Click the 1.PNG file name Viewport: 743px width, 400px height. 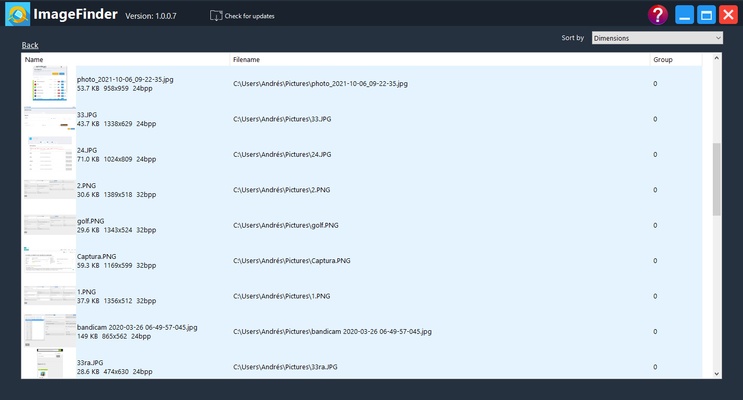(86, 292)
